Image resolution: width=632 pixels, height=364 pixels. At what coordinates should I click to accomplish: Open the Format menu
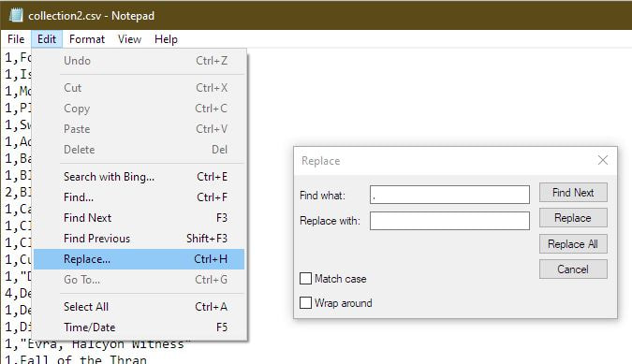(x=87, y=39)
